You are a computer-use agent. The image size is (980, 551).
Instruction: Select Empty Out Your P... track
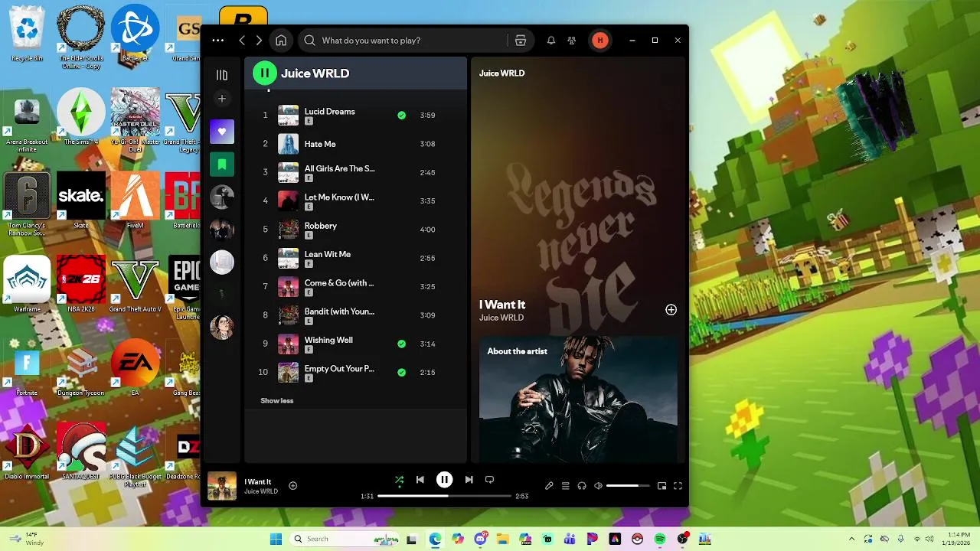point(355,373)
